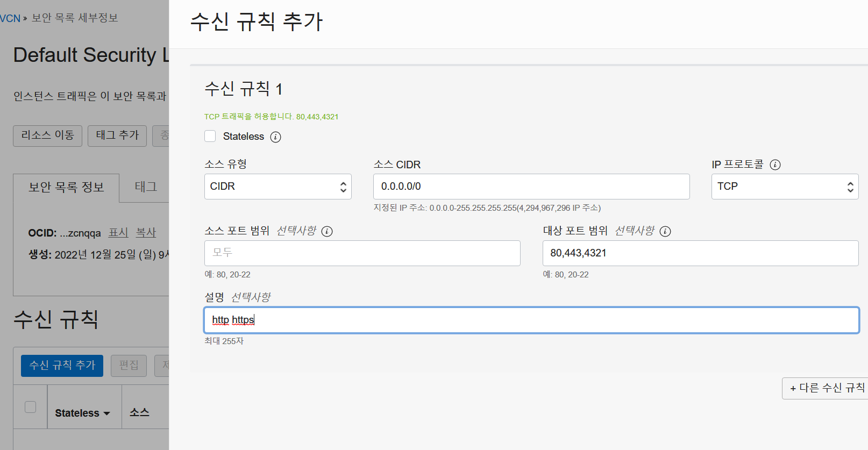
Task: Click the 태그 추가 button
Action: pos(117,135)
